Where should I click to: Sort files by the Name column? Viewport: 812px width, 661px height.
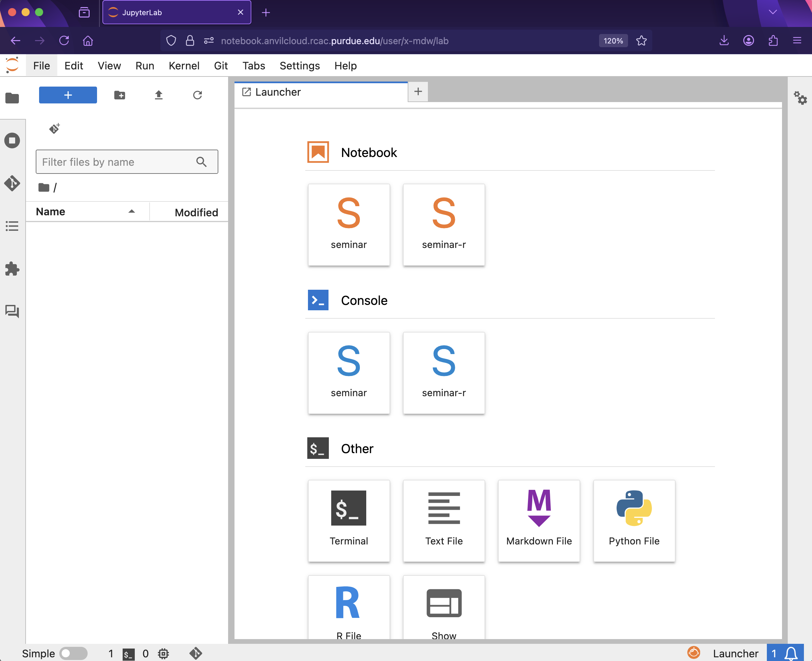pyautogui.click(x=50, y=211)
